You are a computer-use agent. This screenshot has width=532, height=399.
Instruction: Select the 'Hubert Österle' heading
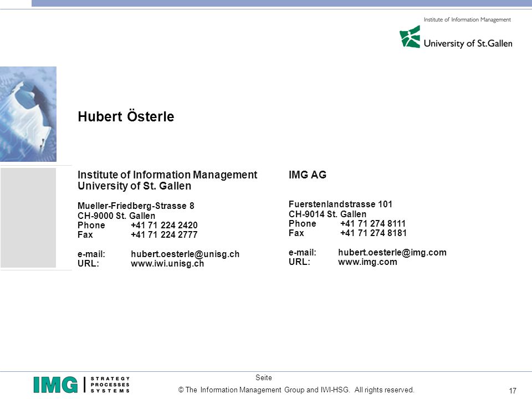click(x=126, y=116)
